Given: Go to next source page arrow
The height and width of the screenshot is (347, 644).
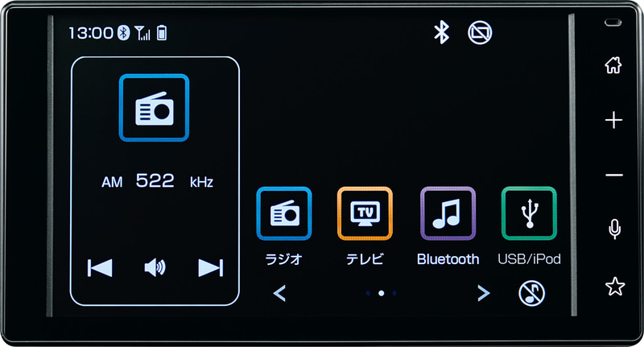Looking at the screenshot, I should [x=484, y=293].
